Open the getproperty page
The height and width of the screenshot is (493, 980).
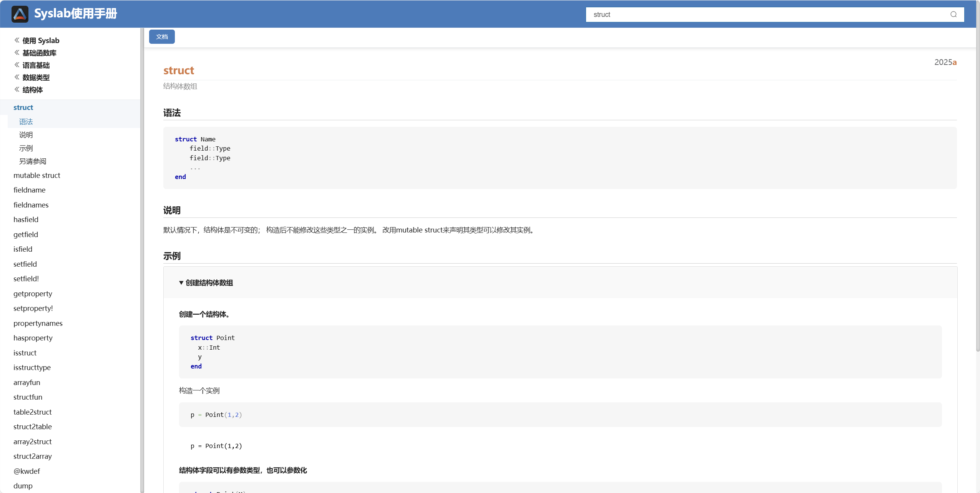click(33, 294)
